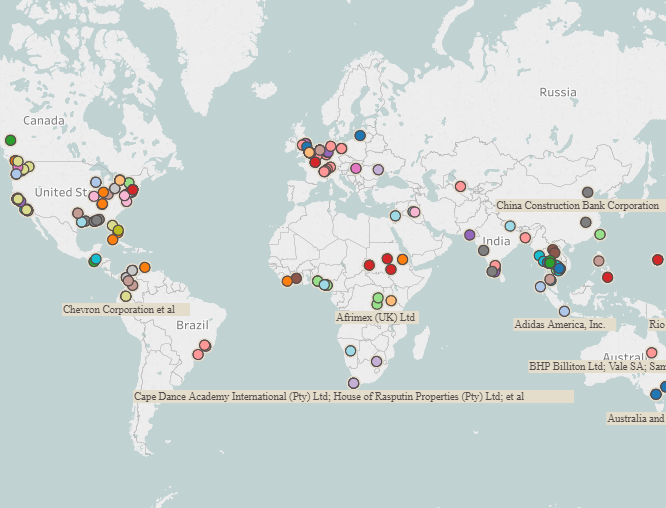Click the lavender marker in South Africa
Screen dimensions: 666x508
pyautogui.click(x=353, y=383)
